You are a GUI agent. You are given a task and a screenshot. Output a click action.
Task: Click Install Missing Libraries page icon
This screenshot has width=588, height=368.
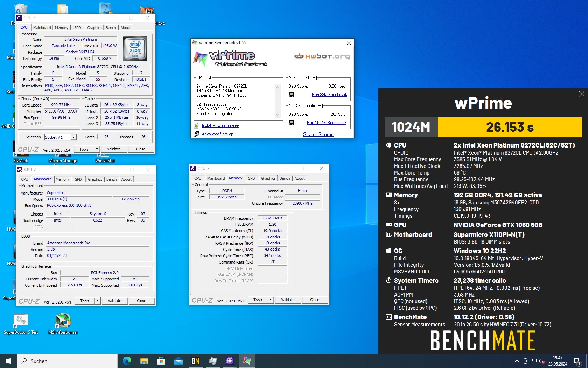point(196,125)
